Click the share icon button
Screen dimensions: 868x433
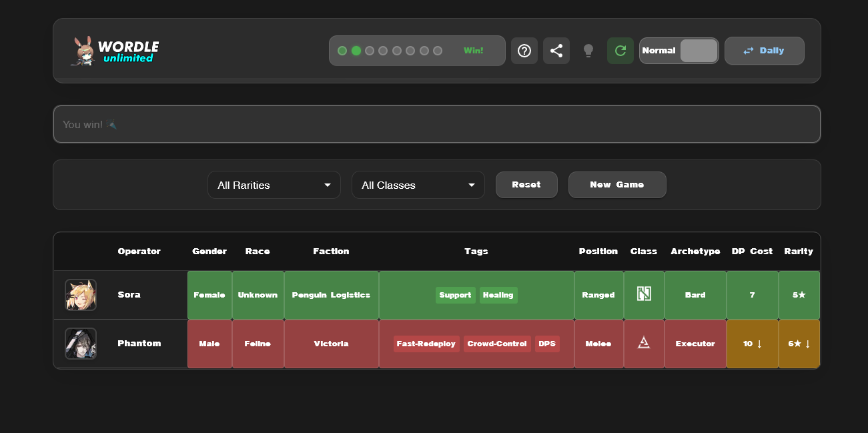coord(556,51)
